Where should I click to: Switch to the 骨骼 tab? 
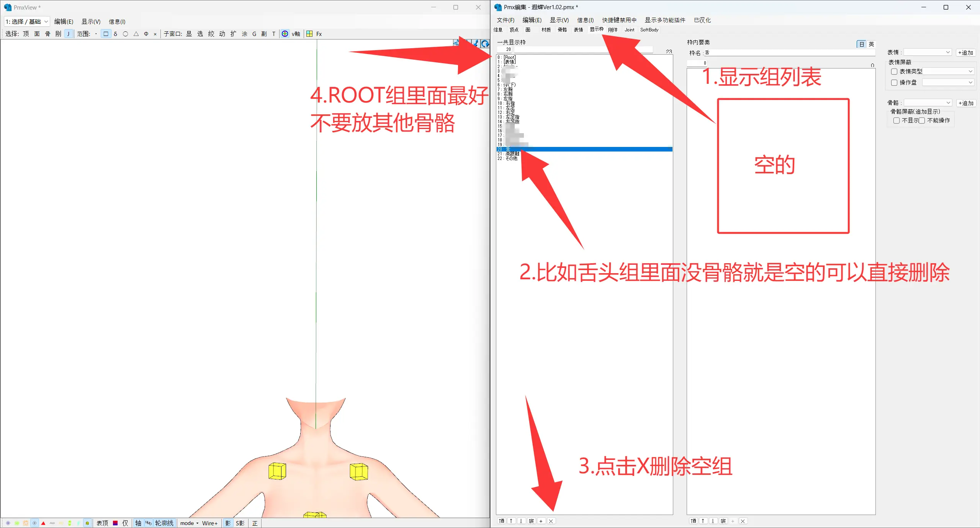[562, 30]
